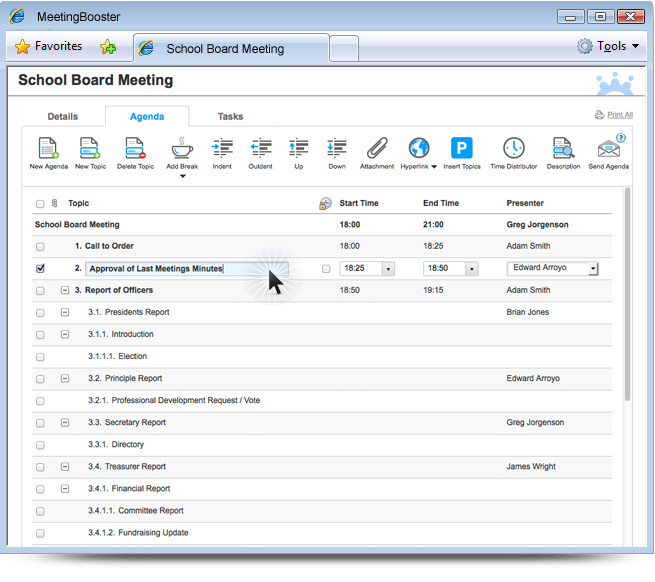655x582 pixels.
Task: Collapse the Report of Officers topic
Action: coord(65,290)
